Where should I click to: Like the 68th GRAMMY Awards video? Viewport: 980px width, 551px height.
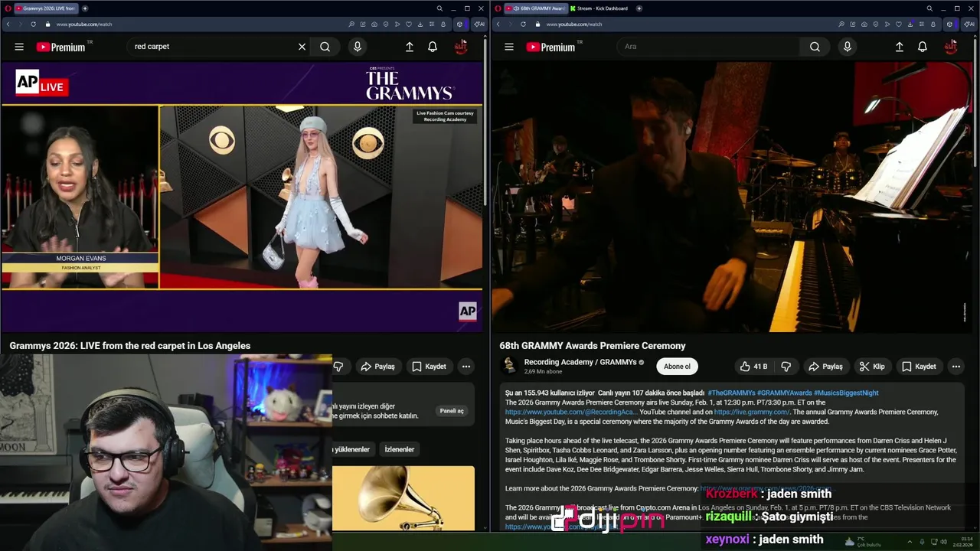pos(754,367)
